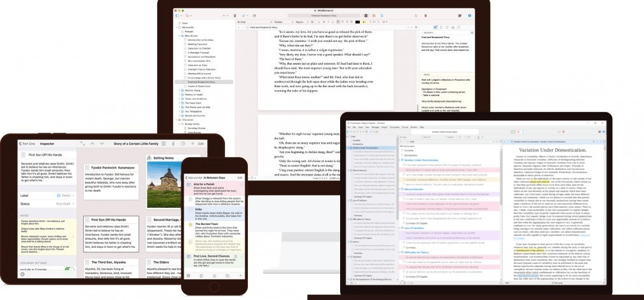Open the File menu in the Windows Scrivener window
Screen dimensions: 644x300
pos(348,127)
